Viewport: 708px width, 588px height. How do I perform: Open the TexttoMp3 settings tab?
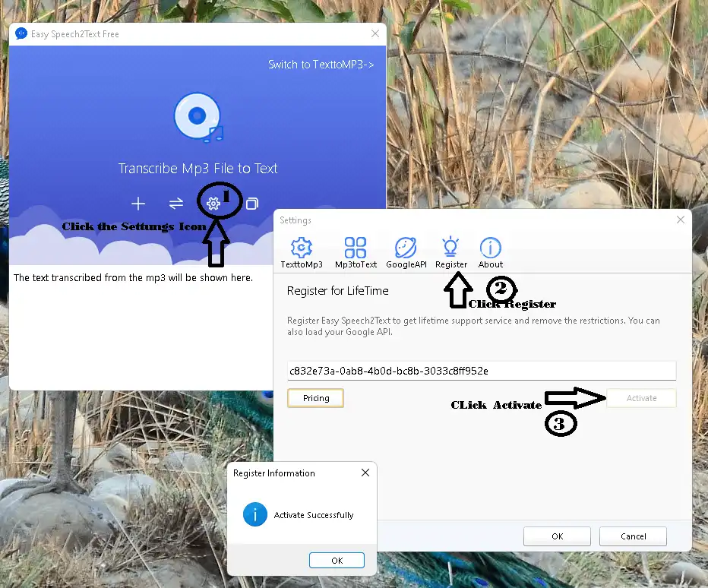pos(302,253)
